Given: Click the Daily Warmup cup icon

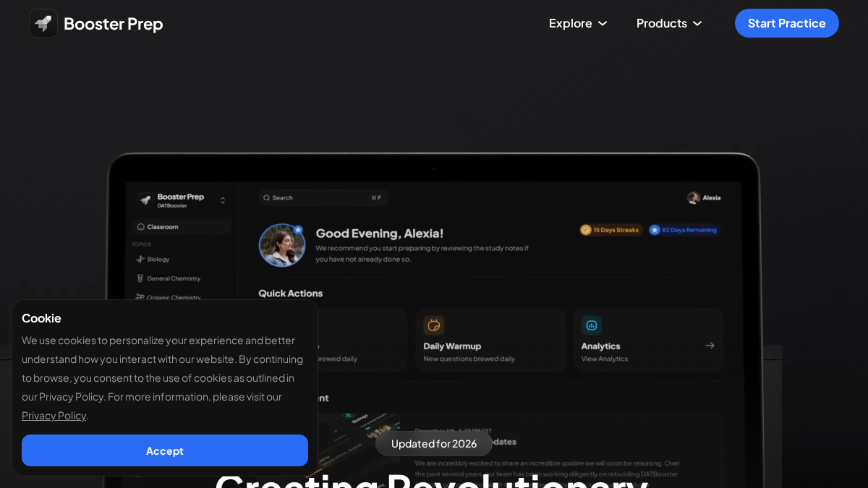Looking at the screenshot, I should coord(433,325).
